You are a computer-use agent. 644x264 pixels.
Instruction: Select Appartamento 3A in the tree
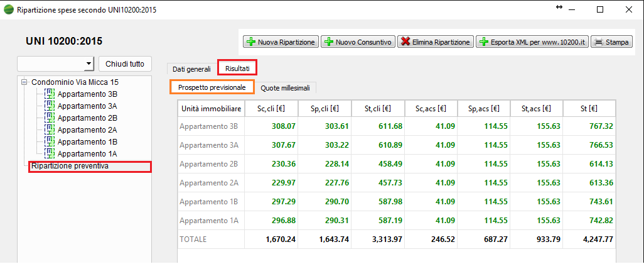(87, 106)
